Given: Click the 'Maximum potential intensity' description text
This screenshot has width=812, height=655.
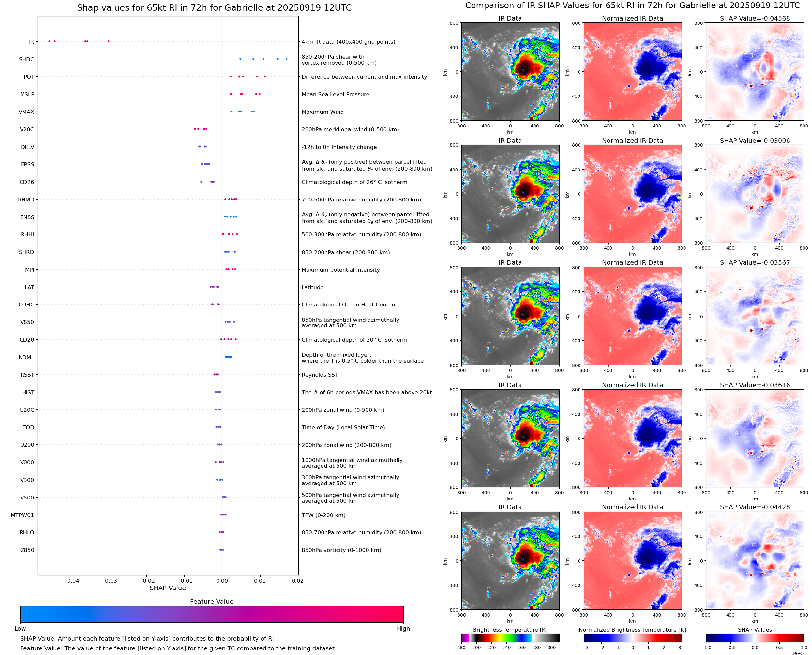Looking at the screenshot, I should pos(340,270).
